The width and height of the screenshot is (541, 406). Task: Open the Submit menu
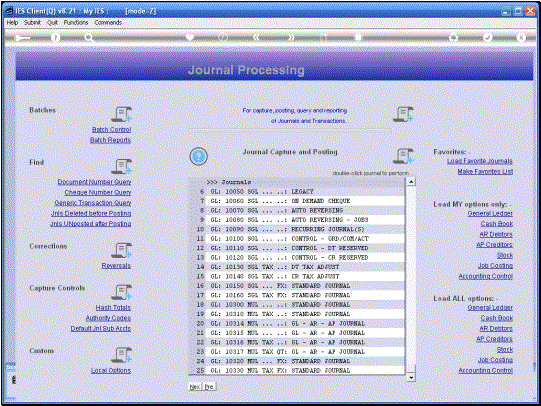[x=32, y=22]
